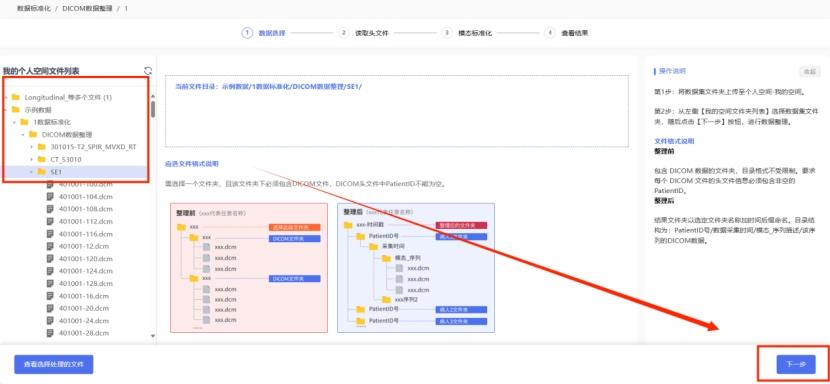Expand the CT_53010 folder arrow
Image resolution: width=830 pixels, height=384 pixels.
[32, 159]
